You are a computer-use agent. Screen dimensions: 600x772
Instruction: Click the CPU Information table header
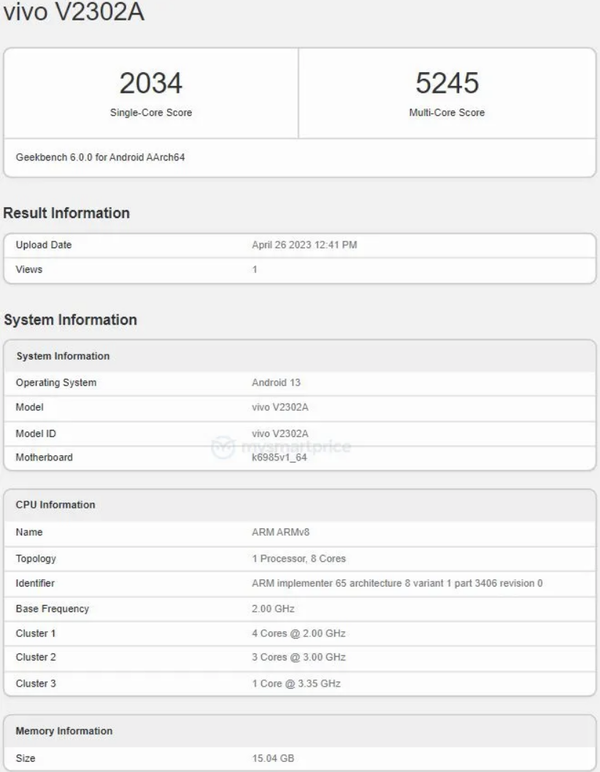(x=56, y=505)
